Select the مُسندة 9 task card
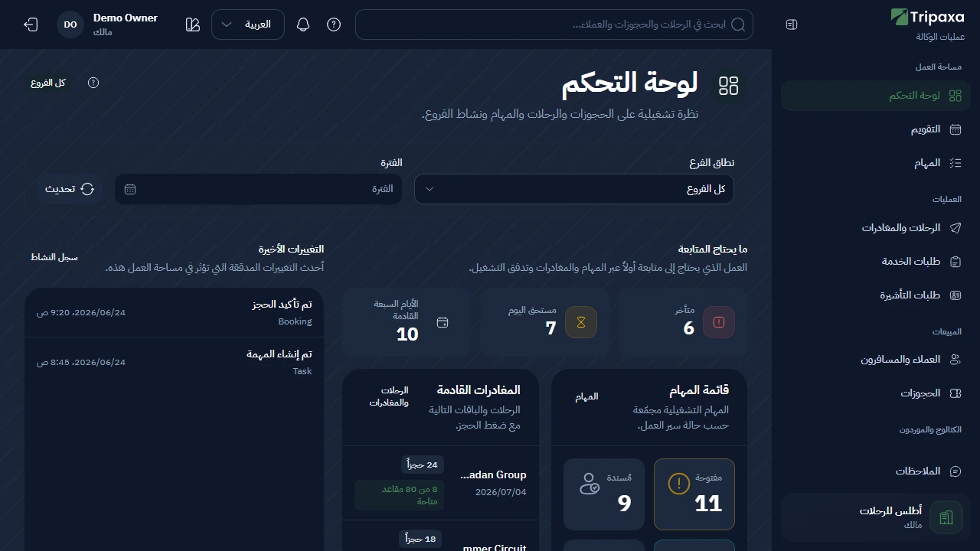 coord(604,494)
